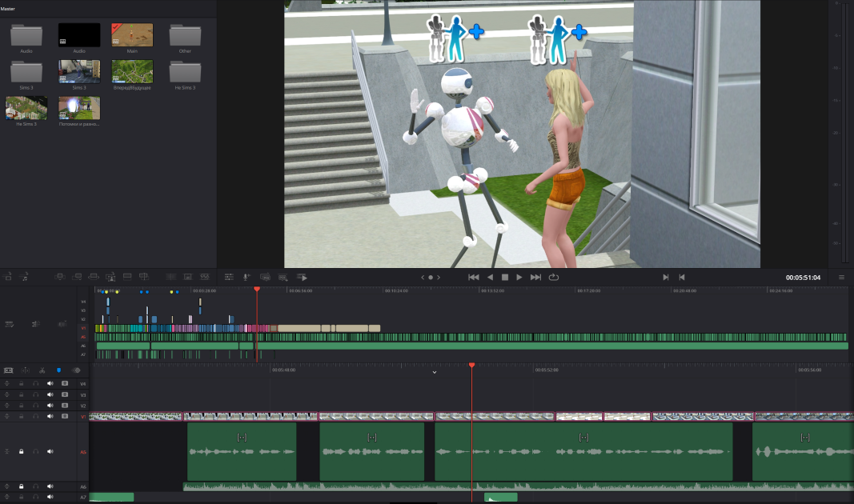Click the filmstrip icon at left of the lower timeline toolbar
Screen dimensions: 854x504
9,370
